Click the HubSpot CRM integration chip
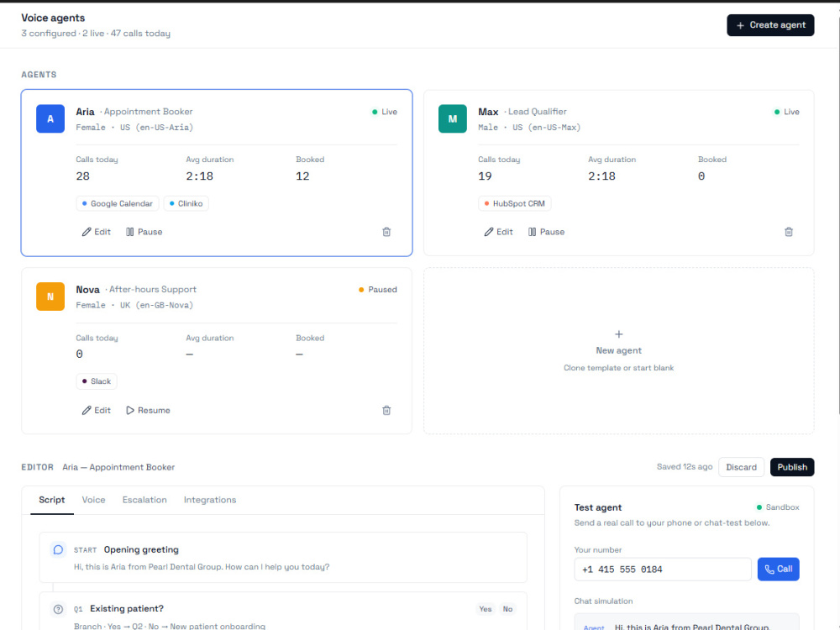The width and height of the screenshot is (840, 630). click(514, 203)
